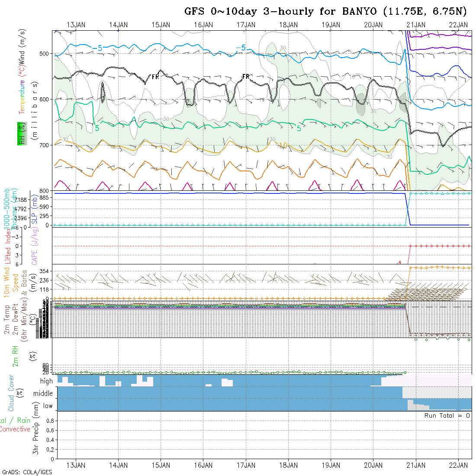
Task: Click the blue 'SLP (mb)' axis label
Action: coord(34,209)
